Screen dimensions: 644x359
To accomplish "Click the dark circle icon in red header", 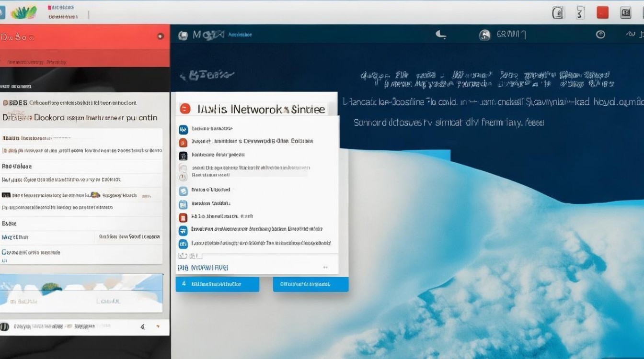I will [x=161, y=36].
